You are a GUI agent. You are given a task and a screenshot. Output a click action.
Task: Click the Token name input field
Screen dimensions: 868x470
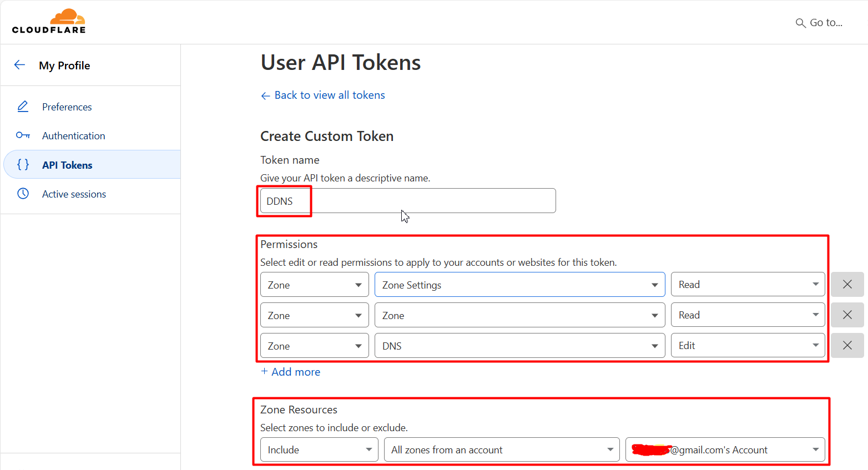[408, 201]
